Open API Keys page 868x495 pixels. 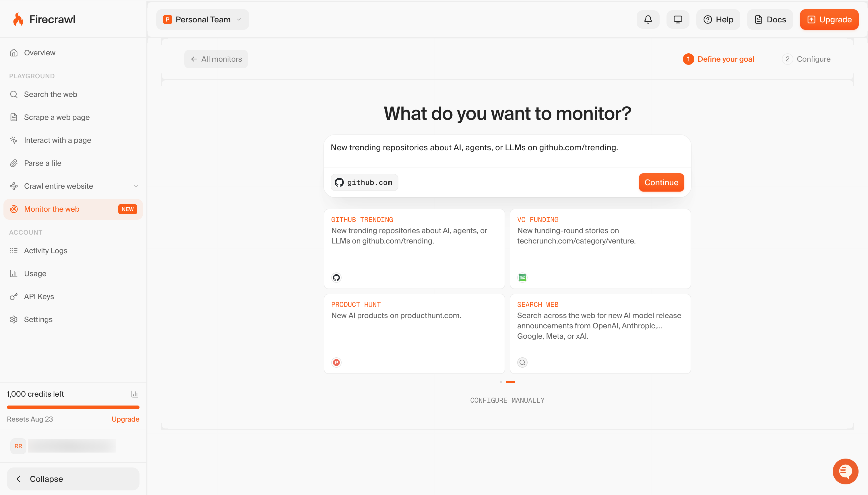tap(73, 297)
